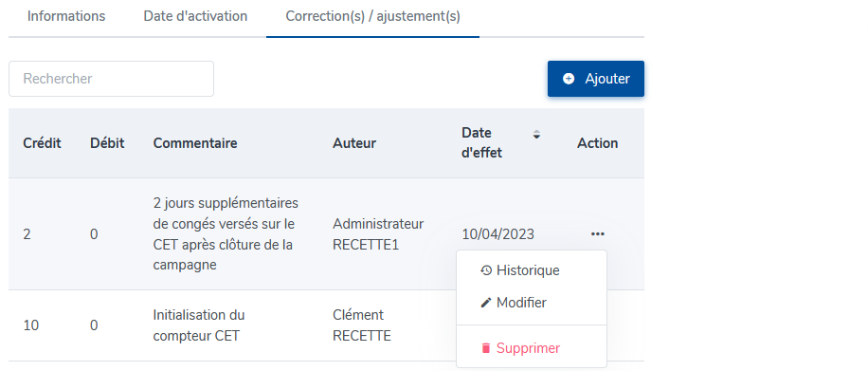Open the Date d'activation tab

point(195,16)
